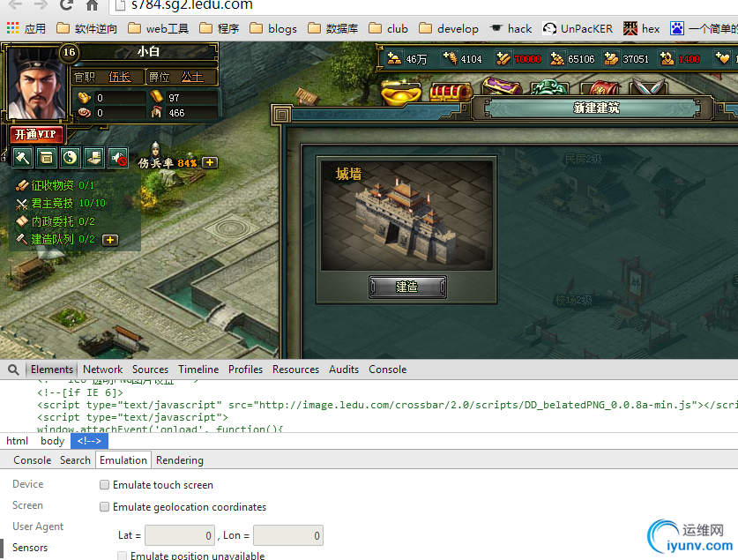
Task: Click the DevTools search magnifier icon
Action: [13, 370]
